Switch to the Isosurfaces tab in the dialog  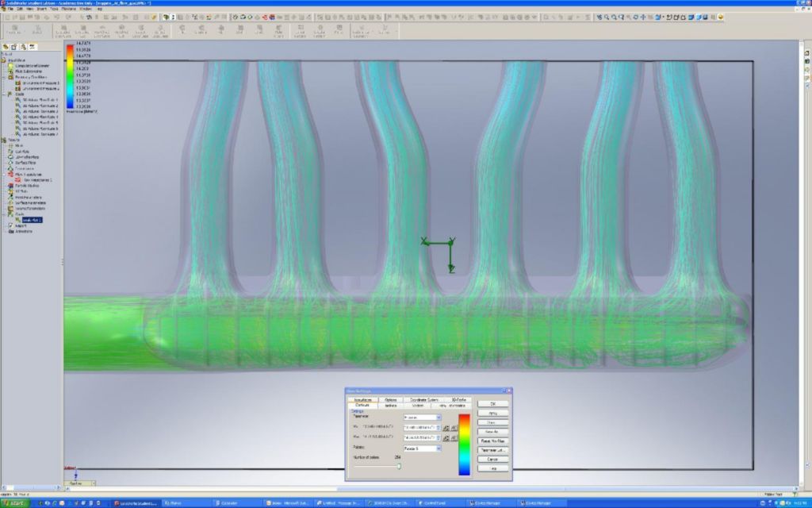[x=363, y=399]
